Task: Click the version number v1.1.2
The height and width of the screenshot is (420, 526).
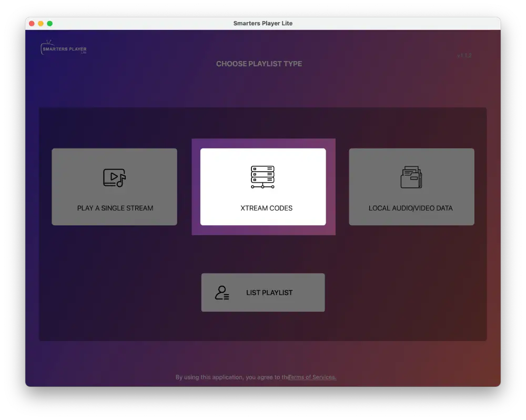Action: click(464, 55)
